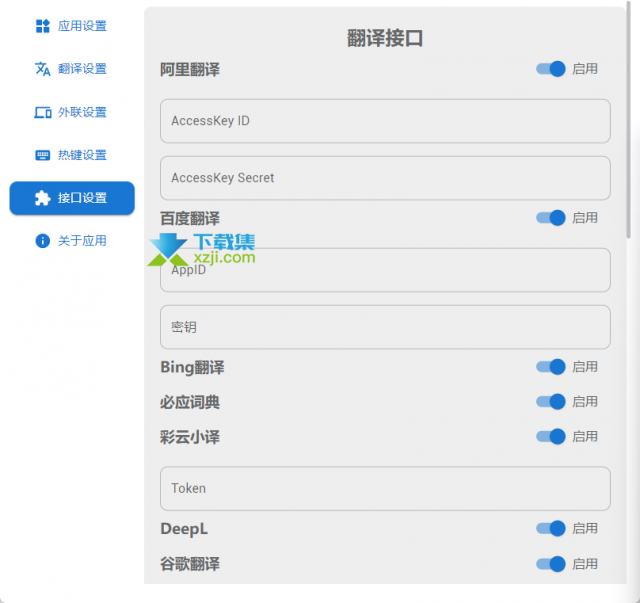
Task: Click the 翻译接口 heading text
Action: coord(385,38)
